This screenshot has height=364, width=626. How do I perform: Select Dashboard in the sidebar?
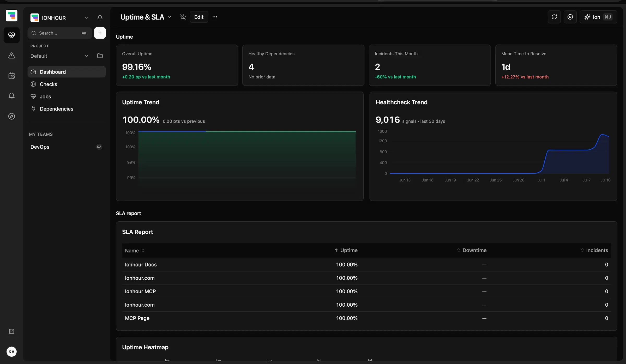tap(67, 72)
